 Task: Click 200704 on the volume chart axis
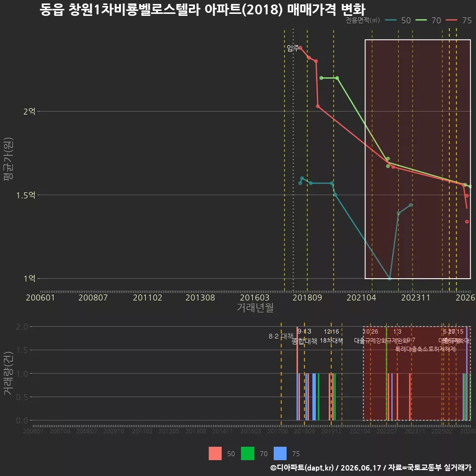(x=60, y=431)
